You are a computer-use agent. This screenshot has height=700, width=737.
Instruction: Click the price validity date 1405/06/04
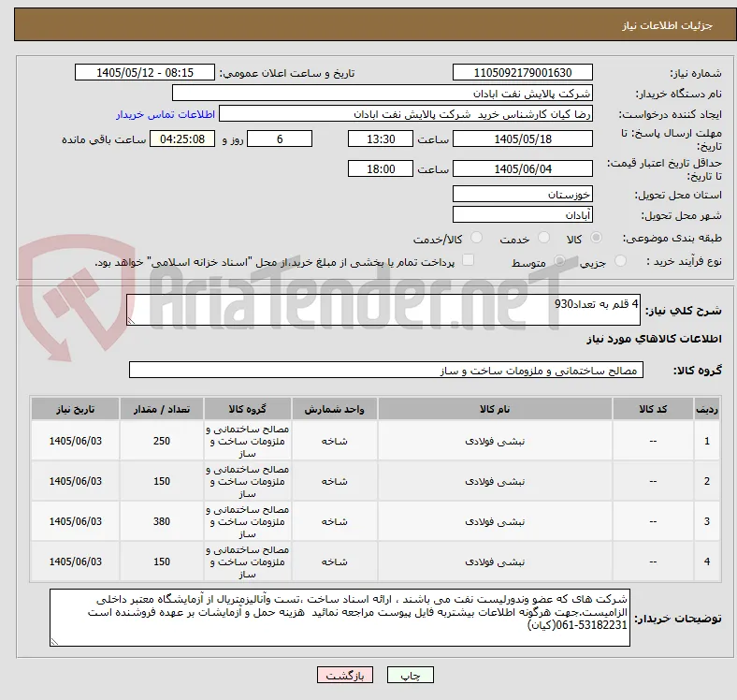[523, 168]
